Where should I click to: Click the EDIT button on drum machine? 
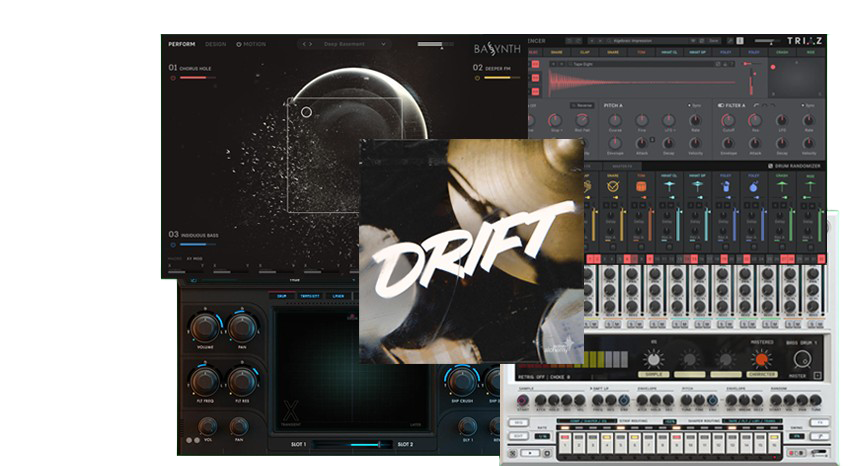(x=518, y=436)
